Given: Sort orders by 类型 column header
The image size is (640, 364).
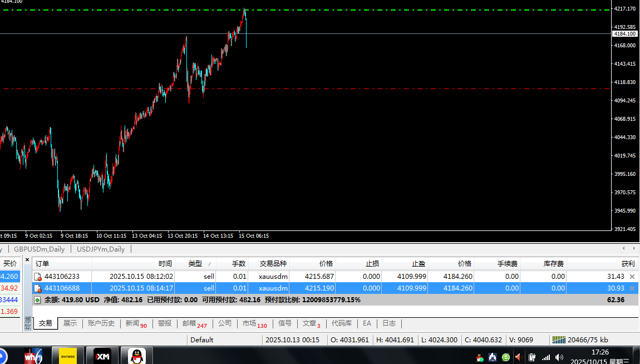Looking at the screenshot, I should [x=195, y=264].
